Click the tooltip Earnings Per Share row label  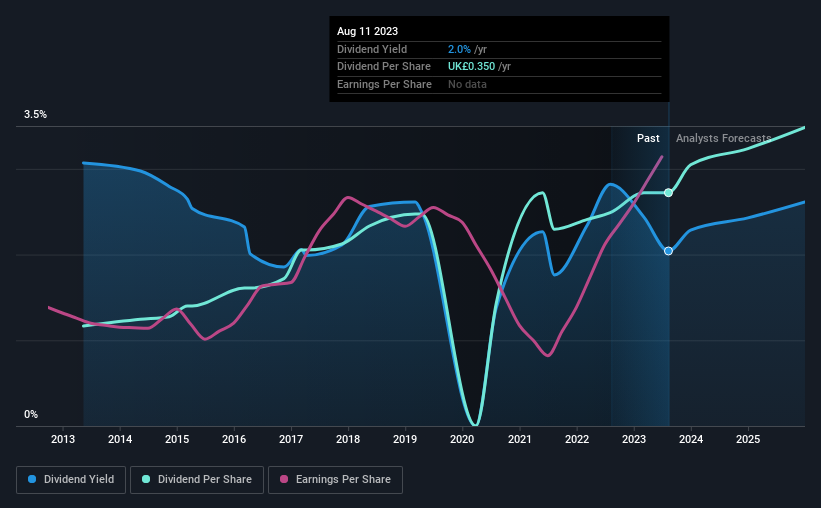(384, 84)
